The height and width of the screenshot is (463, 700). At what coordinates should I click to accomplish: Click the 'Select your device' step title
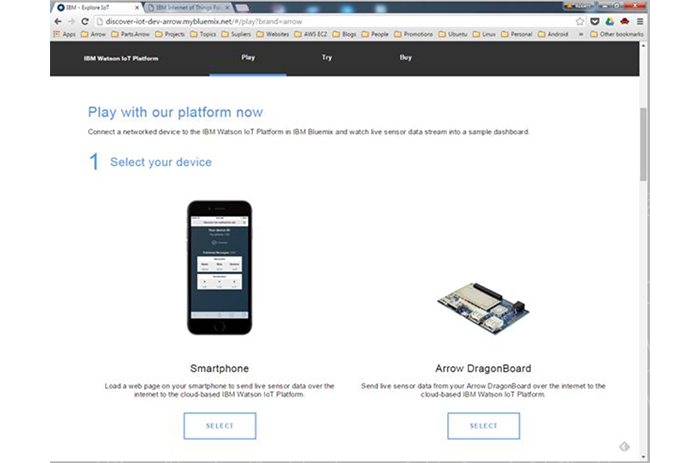point(161,162)
